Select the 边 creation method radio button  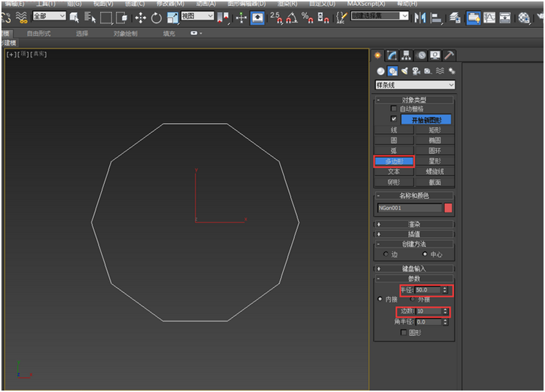click(x=386, y=255)
